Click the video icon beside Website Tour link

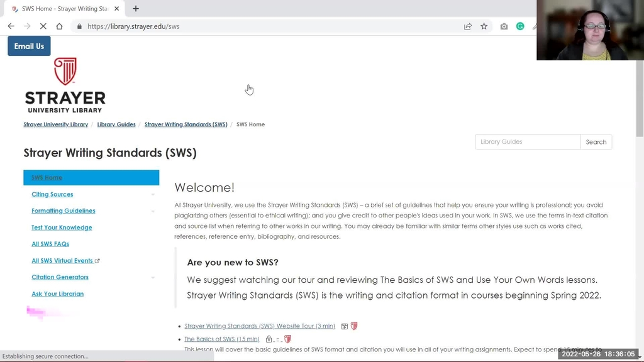tap(344, 326)
